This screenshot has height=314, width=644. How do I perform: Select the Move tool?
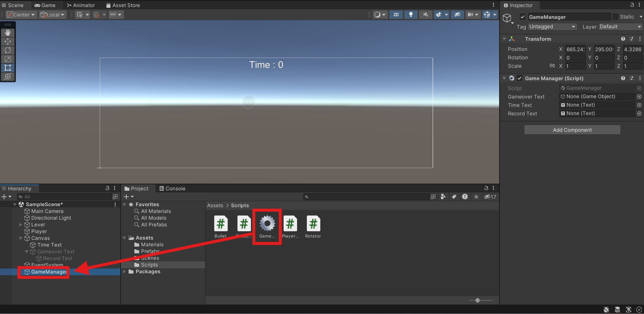click(x=8, y=41)
